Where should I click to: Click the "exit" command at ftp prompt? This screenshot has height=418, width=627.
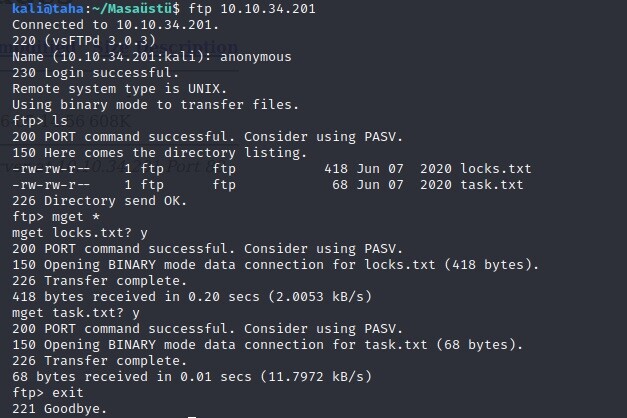coord(68,393)
